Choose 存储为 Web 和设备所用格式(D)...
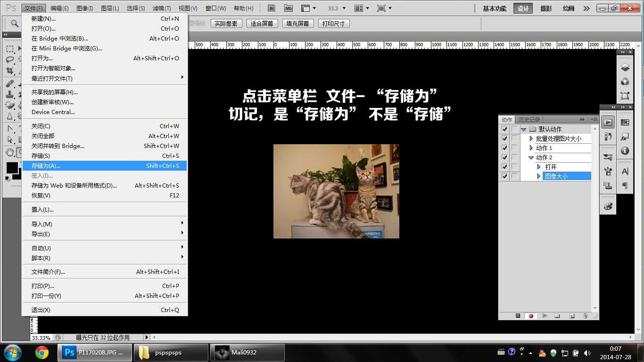The image size is (644, 362). [105, 185]
